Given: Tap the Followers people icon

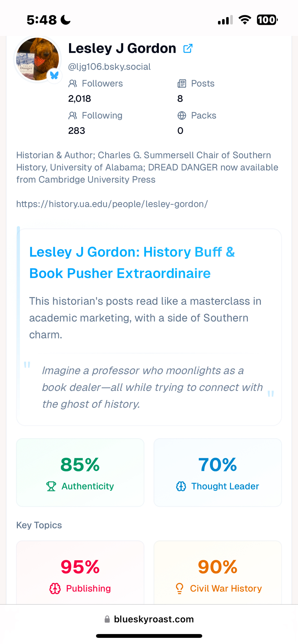Looking at the screenshot, I should [73, 84].
